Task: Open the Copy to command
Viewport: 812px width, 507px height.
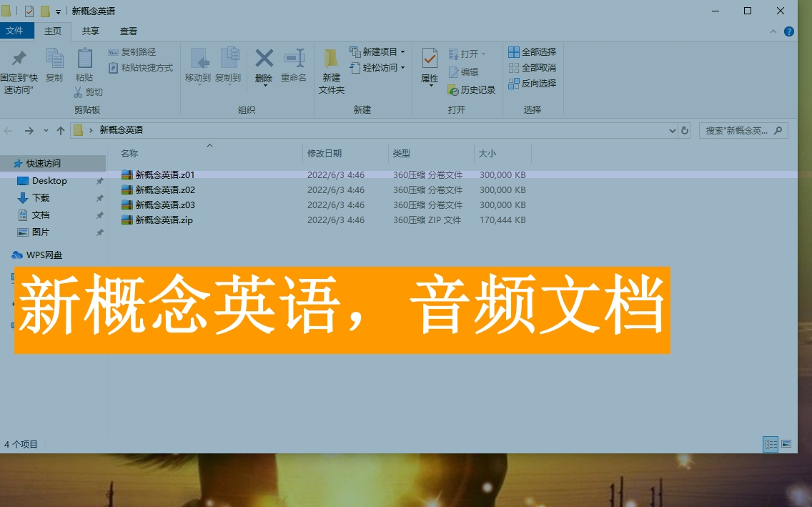Action: point(228,66)
